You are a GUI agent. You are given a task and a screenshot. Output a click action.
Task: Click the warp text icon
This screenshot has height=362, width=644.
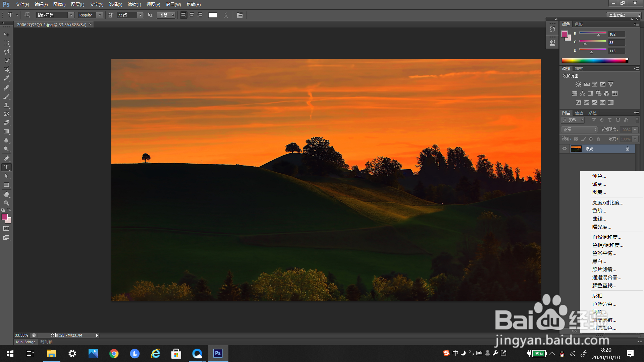226,15
